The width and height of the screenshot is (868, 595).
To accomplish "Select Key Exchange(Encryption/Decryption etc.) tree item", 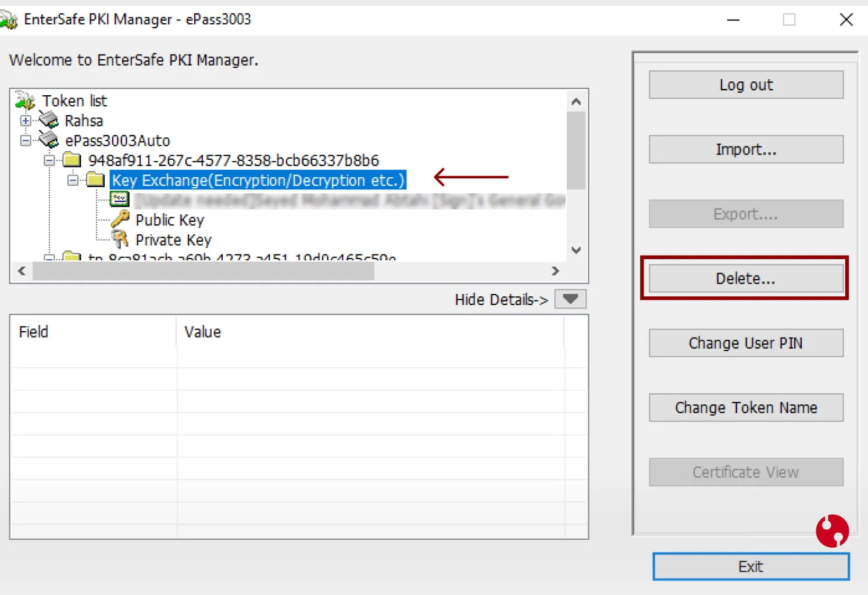I will click(258, 180).
